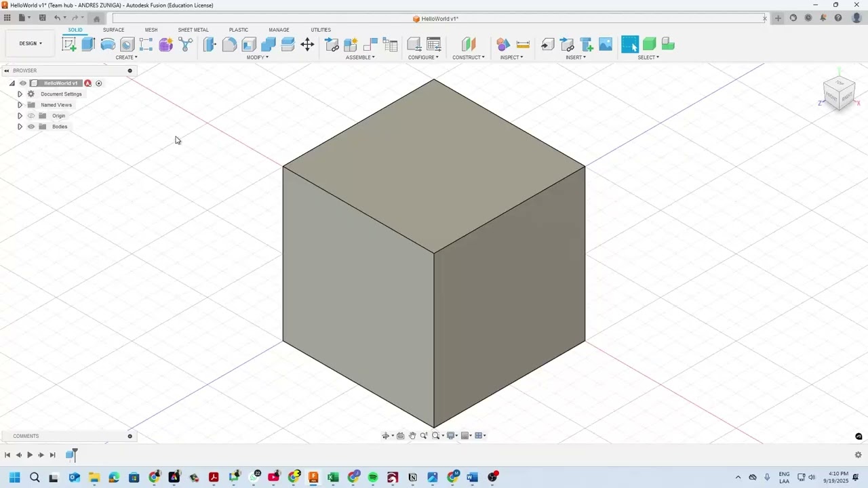Click the Interference shapes icon in Inspect
This screenshot has width=868, height=488.
coord(503,45)
